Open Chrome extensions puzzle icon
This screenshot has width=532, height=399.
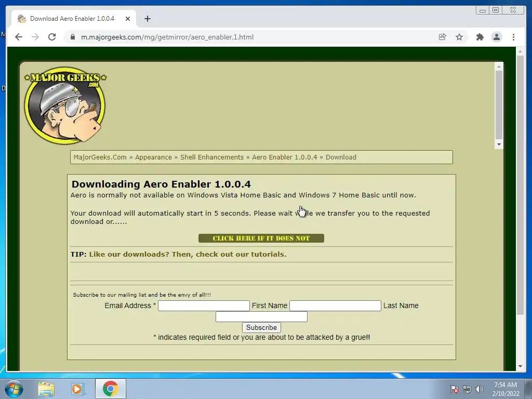coord(480,37)
